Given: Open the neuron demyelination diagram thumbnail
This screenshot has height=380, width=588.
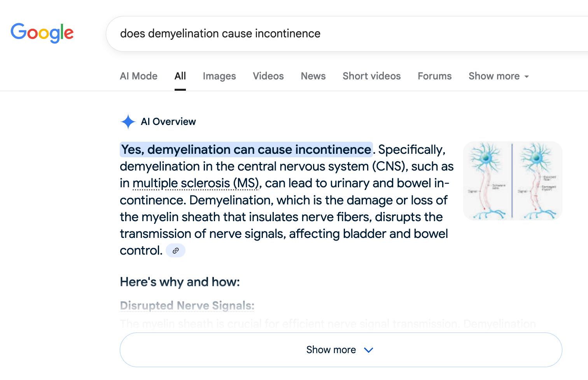Looking at the screenshot, I should [513, 181].
